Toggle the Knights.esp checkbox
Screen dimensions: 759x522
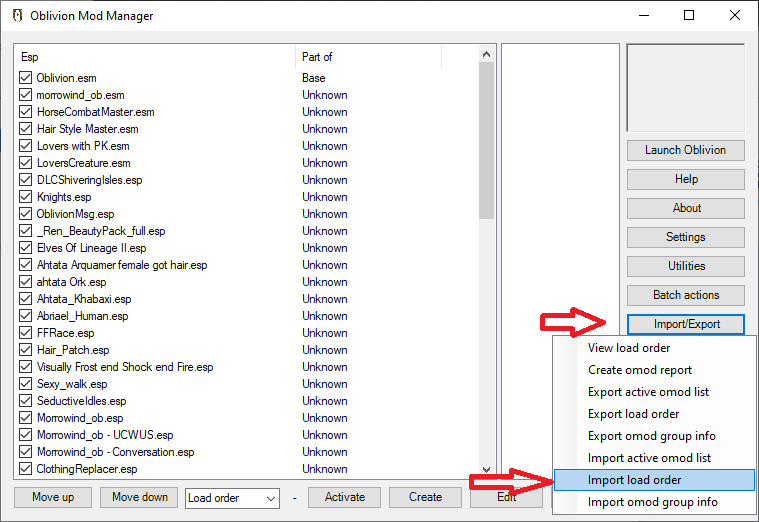pyautogui.click(x=26, y=197)
